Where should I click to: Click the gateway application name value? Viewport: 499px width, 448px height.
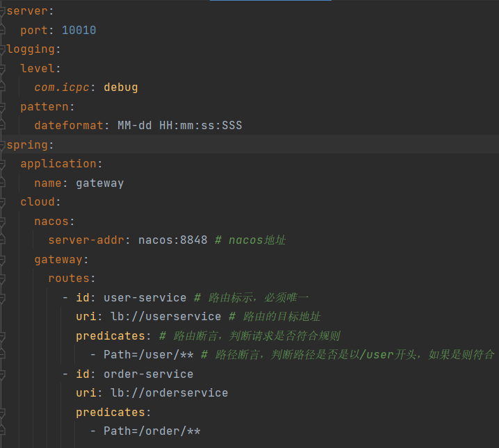pos(99,183)
